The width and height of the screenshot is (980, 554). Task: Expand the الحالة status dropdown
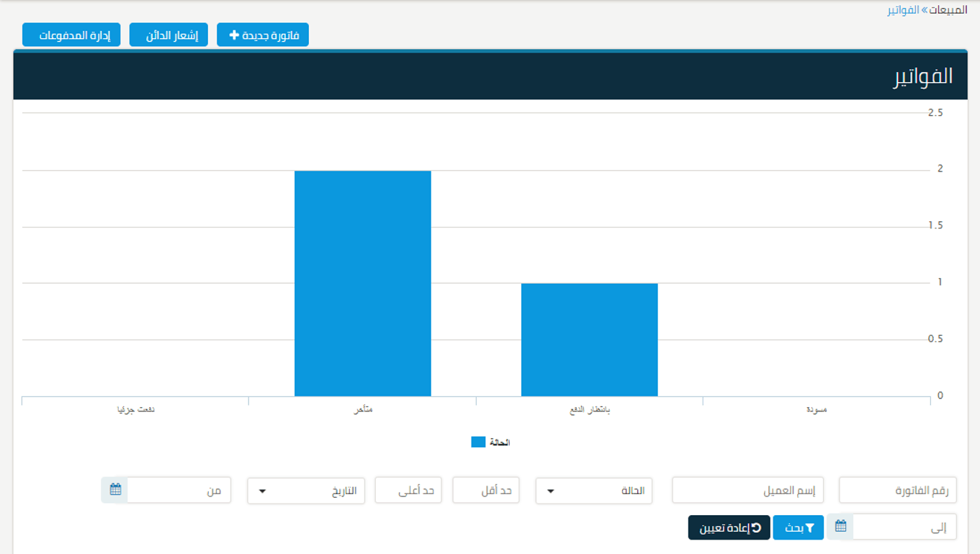tap(593, 491)
